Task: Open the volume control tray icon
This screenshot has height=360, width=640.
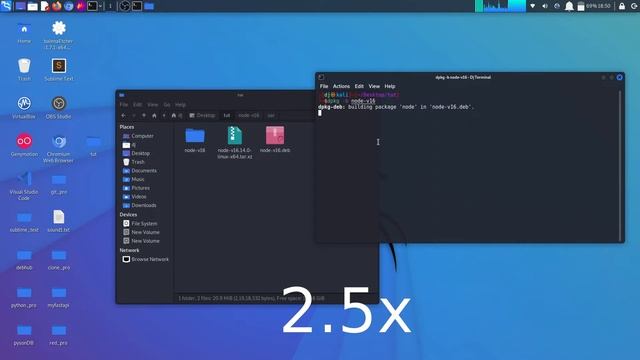Action: 544,6
